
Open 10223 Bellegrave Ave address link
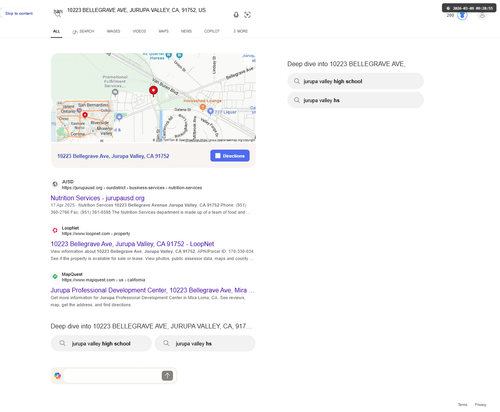click(113, 156)
